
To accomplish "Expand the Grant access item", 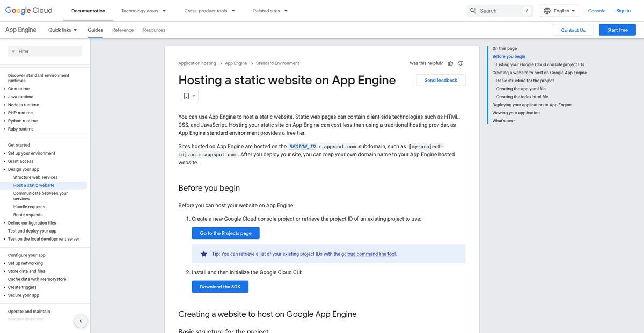I will [x=5, y=161].
